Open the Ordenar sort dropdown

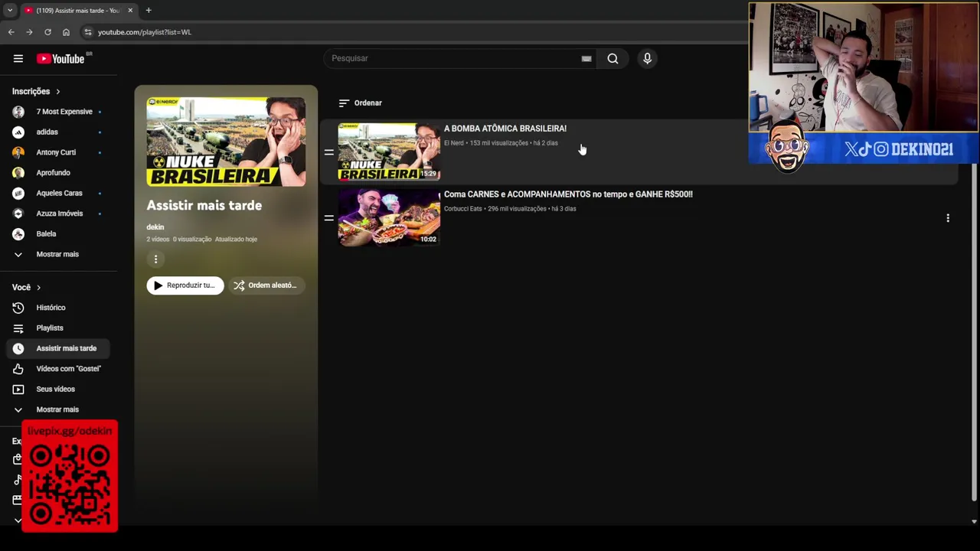click(x=360, y=103)
